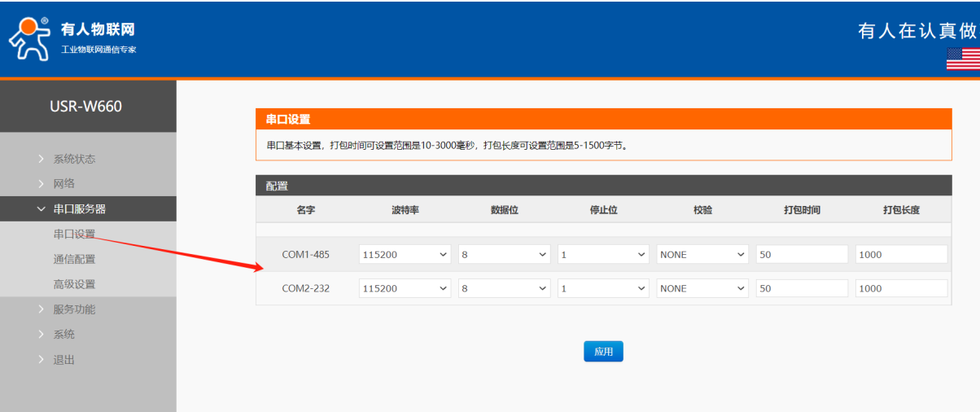
Task: Go to 高级设置 submenu item
Action: (x=74, y=284)
